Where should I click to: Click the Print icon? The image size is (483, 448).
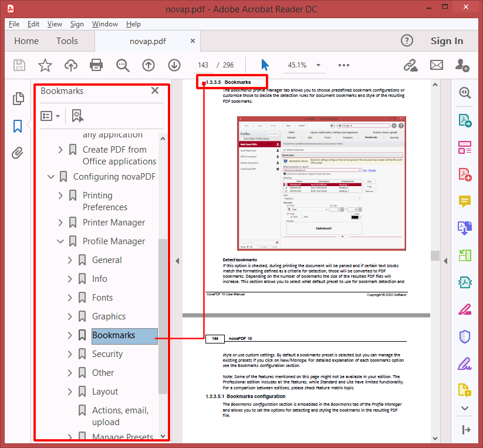coord(96,65)
